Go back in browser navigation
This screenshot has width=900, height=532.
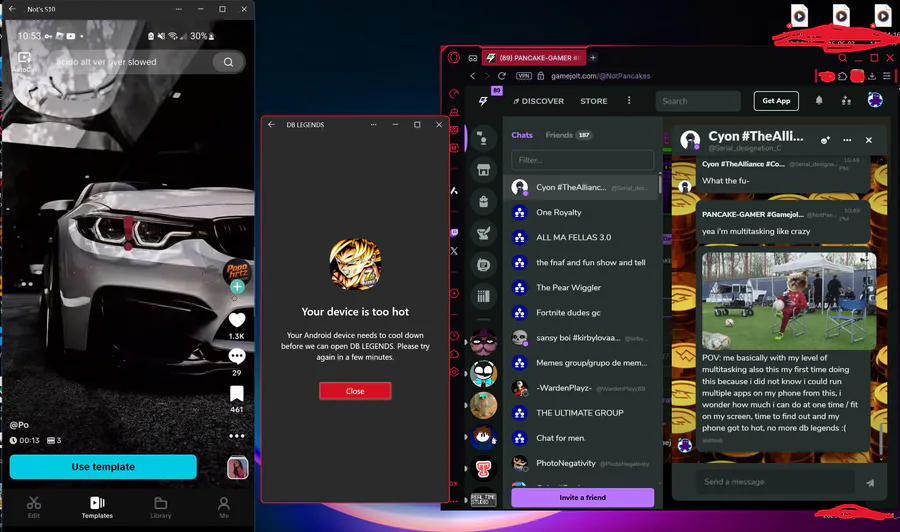(472, 76)
